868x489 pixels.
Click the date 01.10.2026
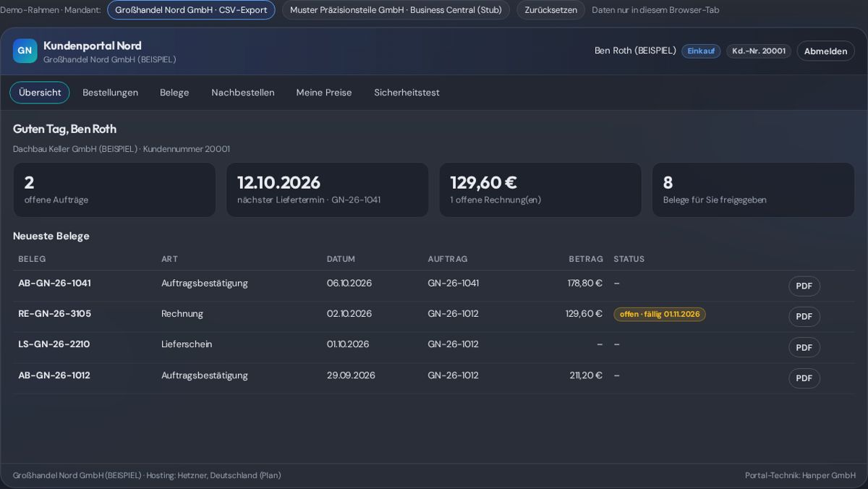tap(348, 344)
